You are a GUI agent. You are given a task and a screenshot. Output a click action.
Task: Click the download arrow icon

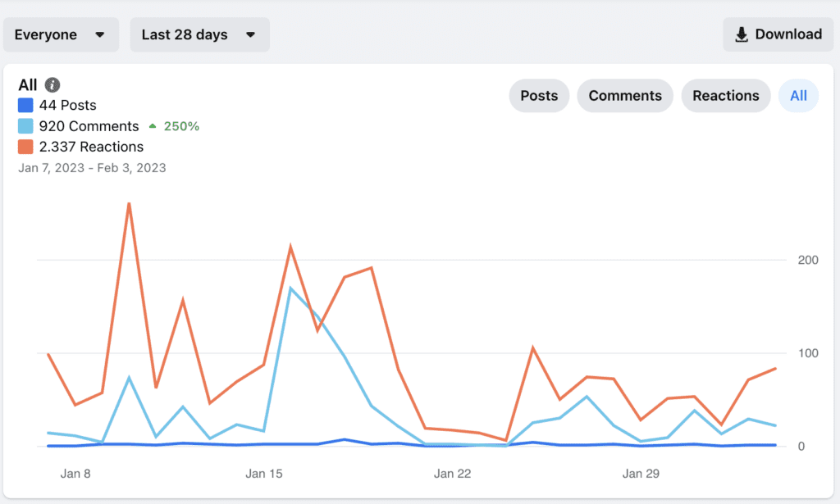pyautogui.click(x=742, y=34)
